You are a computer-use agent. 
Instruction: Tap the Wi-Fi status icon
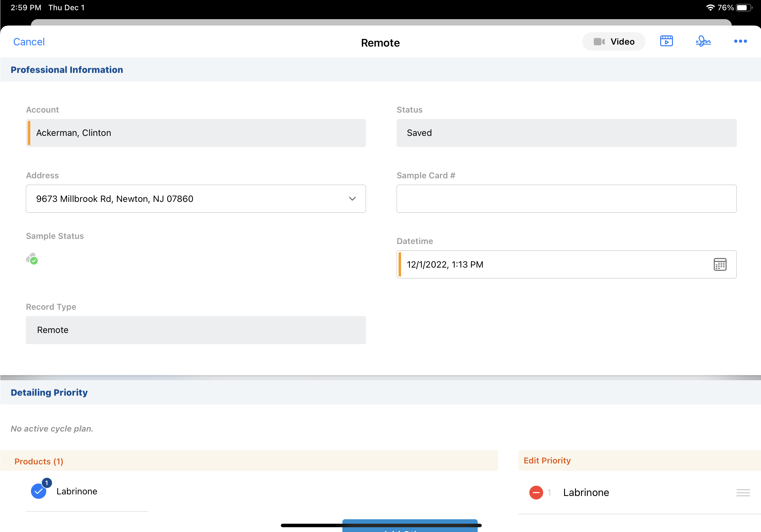pos(710,8)
